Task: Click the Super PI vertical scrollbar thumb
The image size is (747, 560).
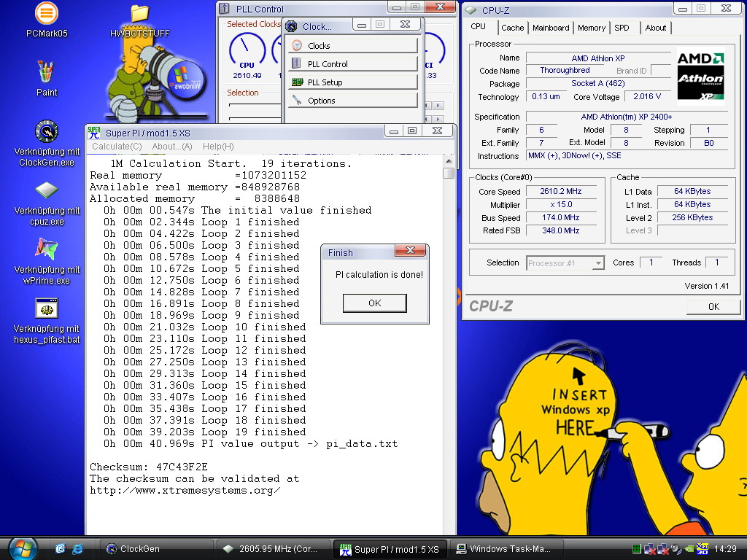Action: 448,173
